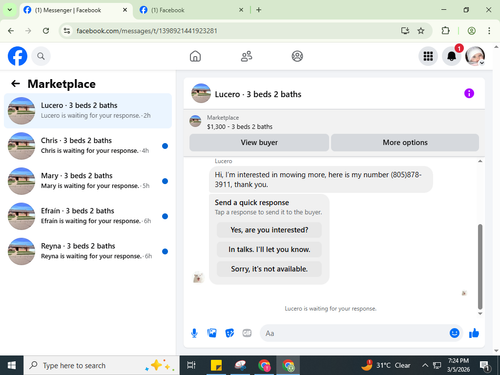Close the Messenger | Facebook tab
500x375 pixels.
(x=125, y=10)
